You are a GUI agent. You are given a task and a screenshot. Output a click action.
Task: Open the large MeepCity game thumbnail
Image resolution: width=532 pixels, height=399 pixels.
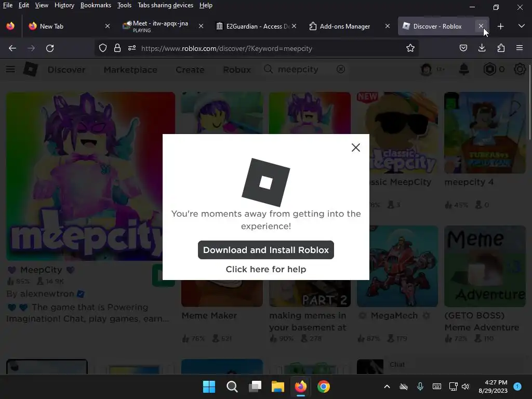90,177
